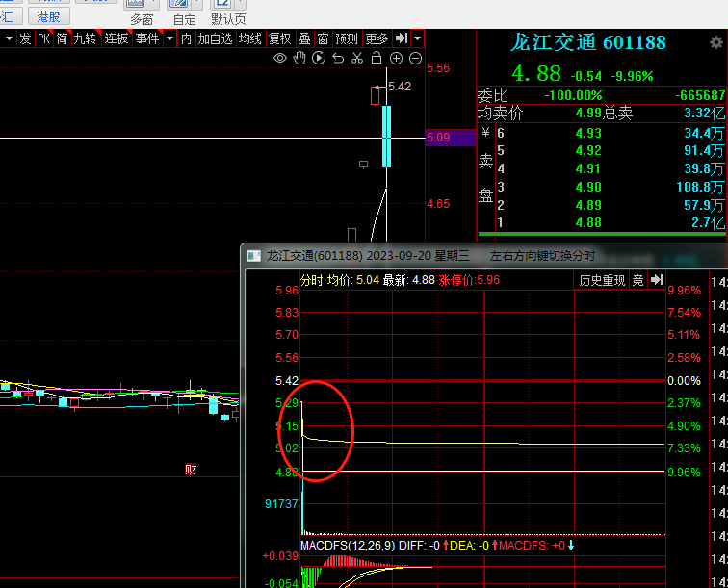Click the arrow-to-bar icon in intraday popup
The width and height of the screenshot is (728, 588).
657,280
